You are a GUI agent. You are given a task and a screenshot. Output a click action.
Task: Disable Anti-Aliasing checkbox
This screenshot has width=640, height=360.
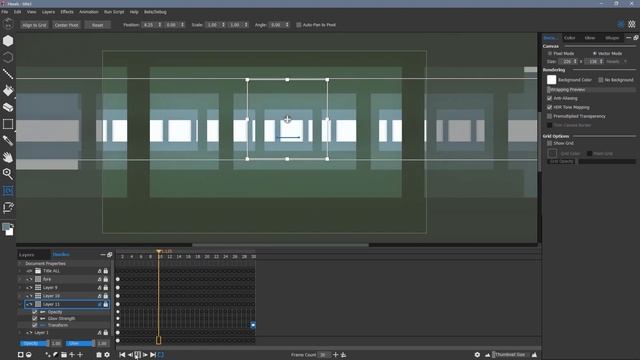(549, 98)
